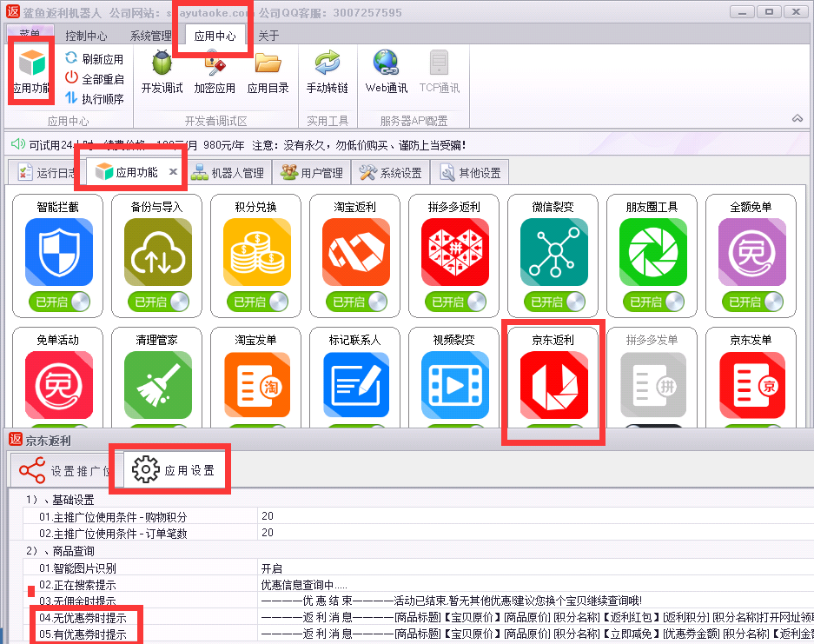Open 应用目录 folder icon

click(x=268, y=63)
